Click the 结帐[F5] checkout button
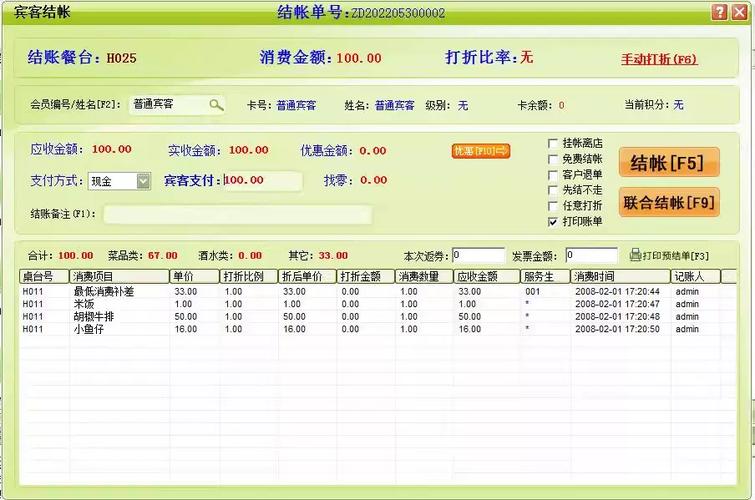Image resolution: width=755 pixels, height=500 pixels. coord(669,163)
